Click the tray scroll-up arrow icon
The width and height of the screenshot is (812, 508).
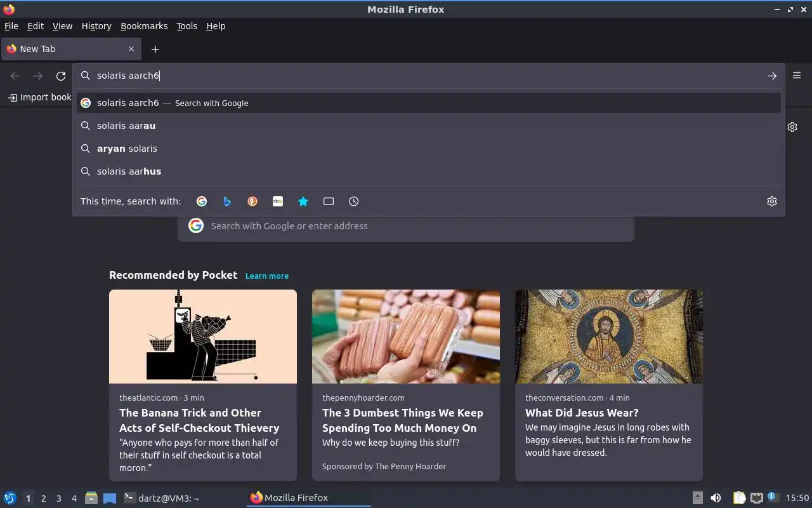697,498
